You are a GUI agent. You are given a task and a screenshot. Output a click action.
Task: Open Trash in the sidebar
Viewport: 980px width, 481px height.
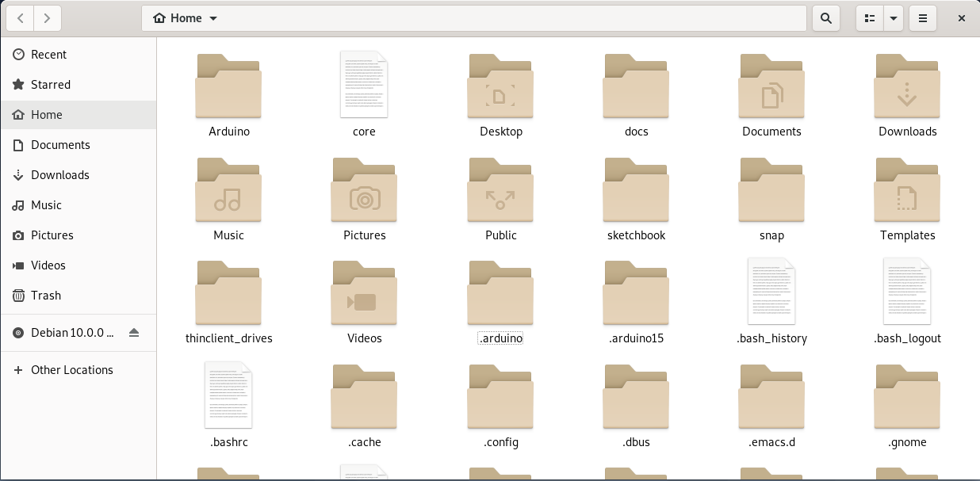pyautogui.click(x=78, y=296)
